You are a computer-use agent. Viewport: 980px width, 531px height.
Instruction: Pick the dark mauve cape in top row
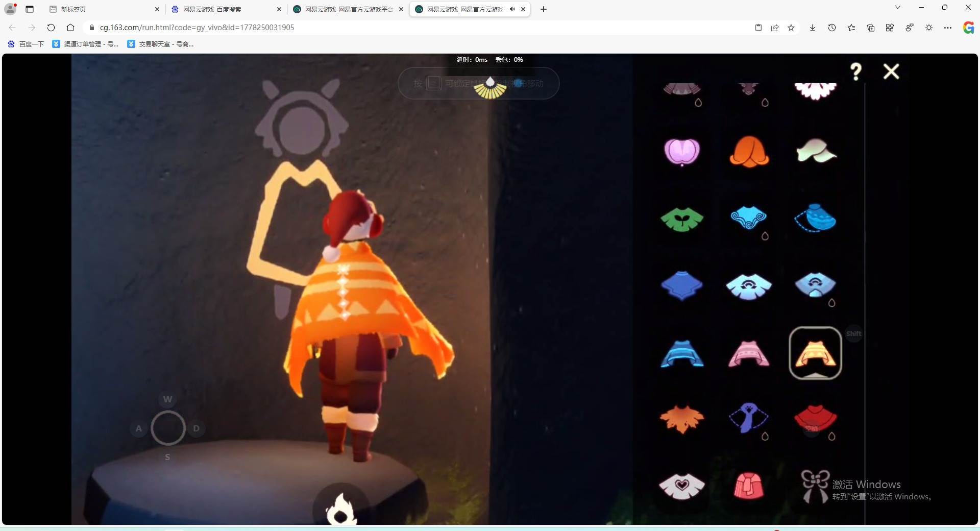pos(682,89)
